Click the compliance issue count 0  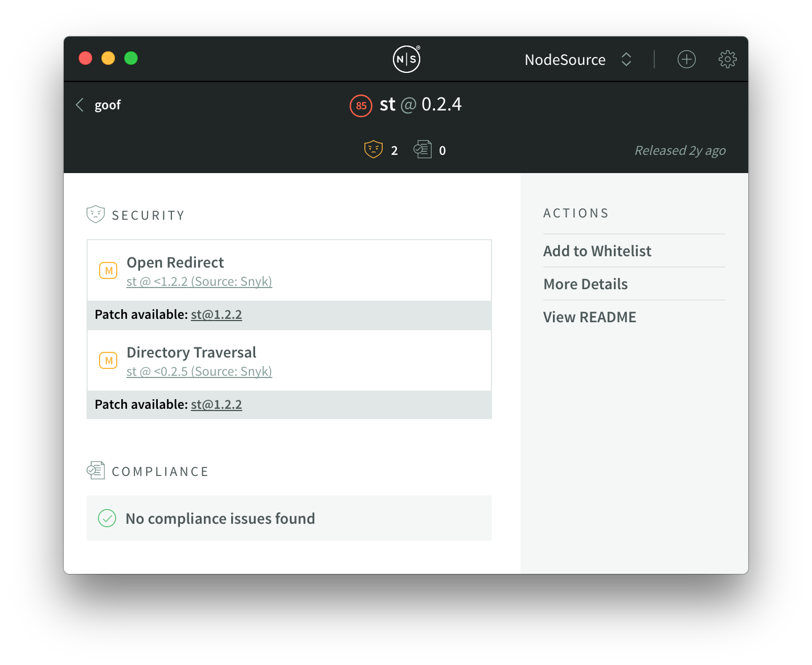tap(442, 150)
